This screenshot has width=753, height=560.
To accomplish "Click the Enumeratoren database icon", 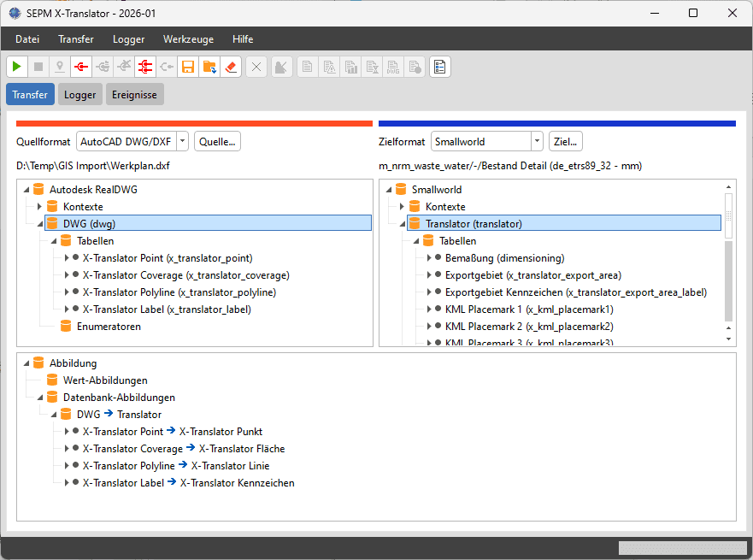I will pyautogui.click(x=67, y=326).
